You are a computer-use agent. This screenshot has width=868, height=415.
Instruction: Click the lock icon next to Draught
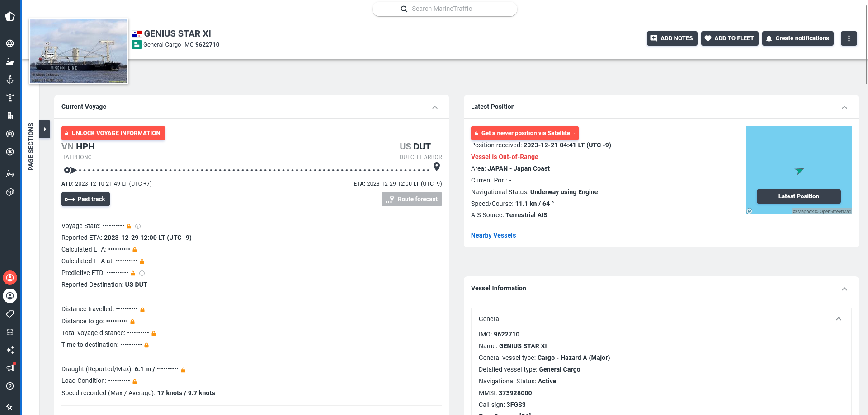pyautogui.click(x=183, y=370)
